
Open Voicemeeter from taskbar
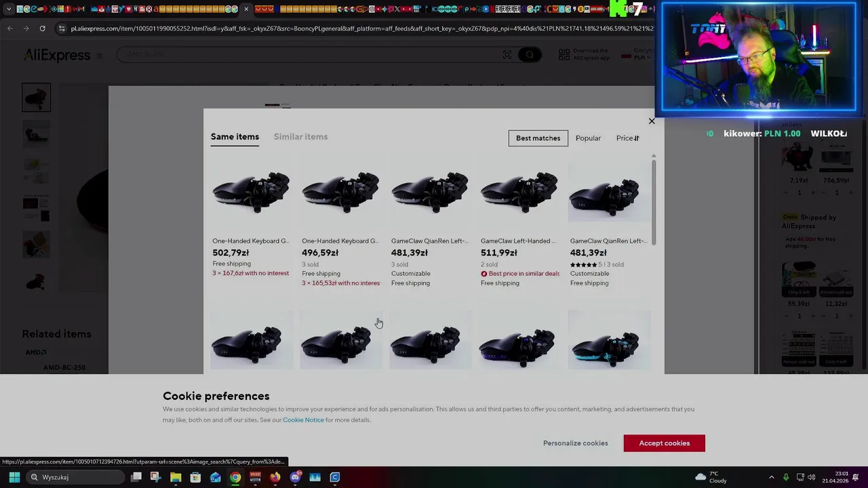tap(255, 477)
